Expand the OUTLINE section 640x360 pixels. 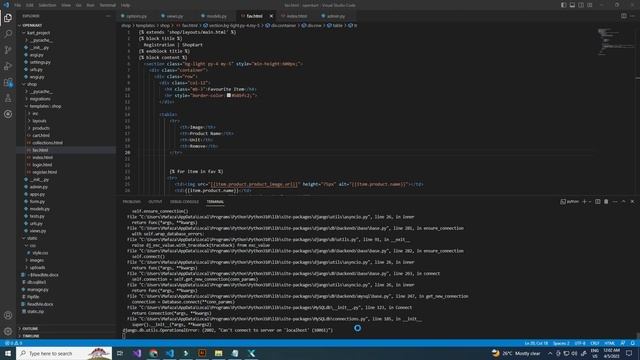point(30,329)
